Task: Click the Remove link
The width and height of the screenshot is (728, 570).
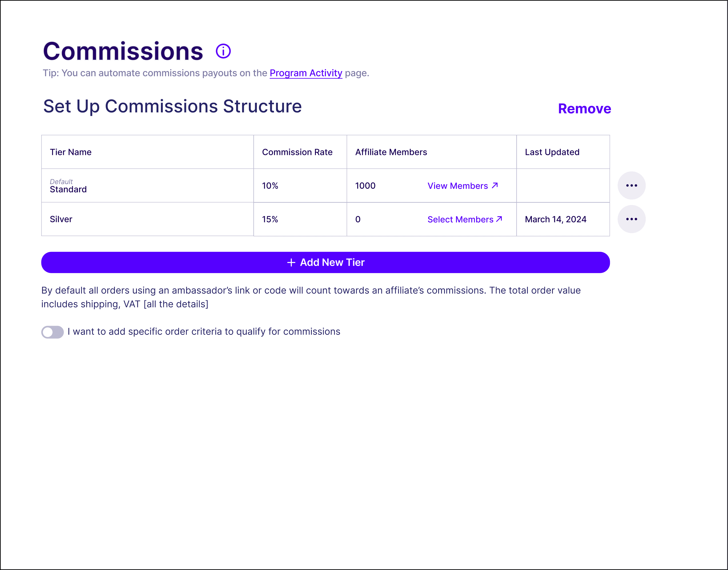Action: click(584, 109)
